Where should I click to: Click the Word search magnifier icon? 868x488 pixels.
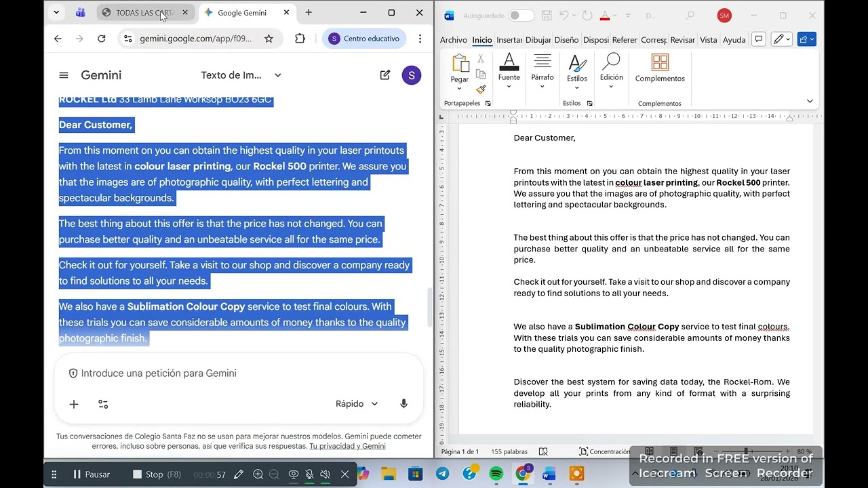click(x=690, y=16)
